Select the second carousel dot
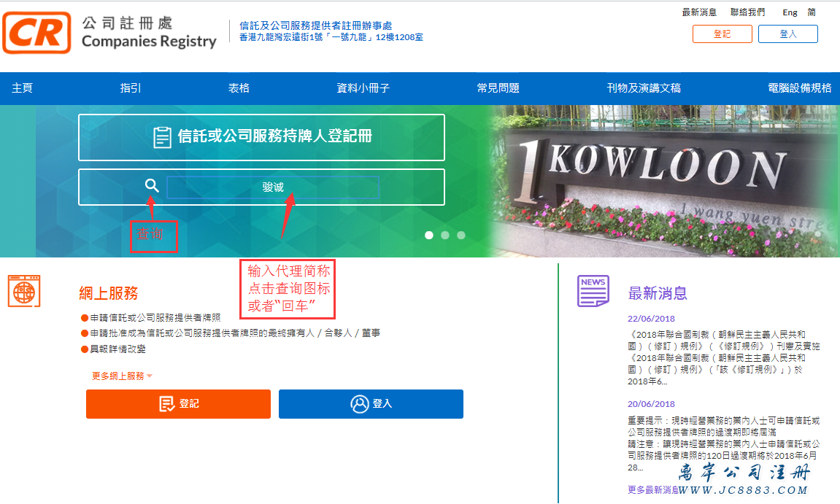 click(444, 235)
